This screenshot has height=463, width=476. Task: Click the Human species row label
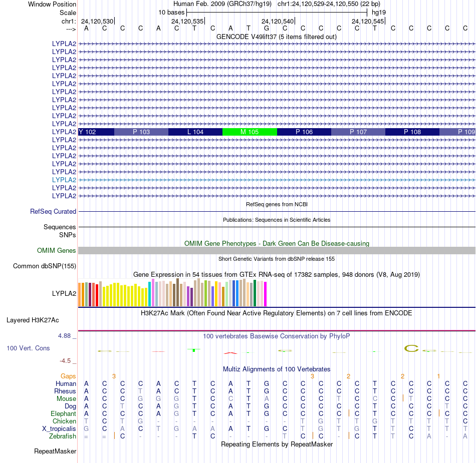pyautogui.click(x=66, y=383)
